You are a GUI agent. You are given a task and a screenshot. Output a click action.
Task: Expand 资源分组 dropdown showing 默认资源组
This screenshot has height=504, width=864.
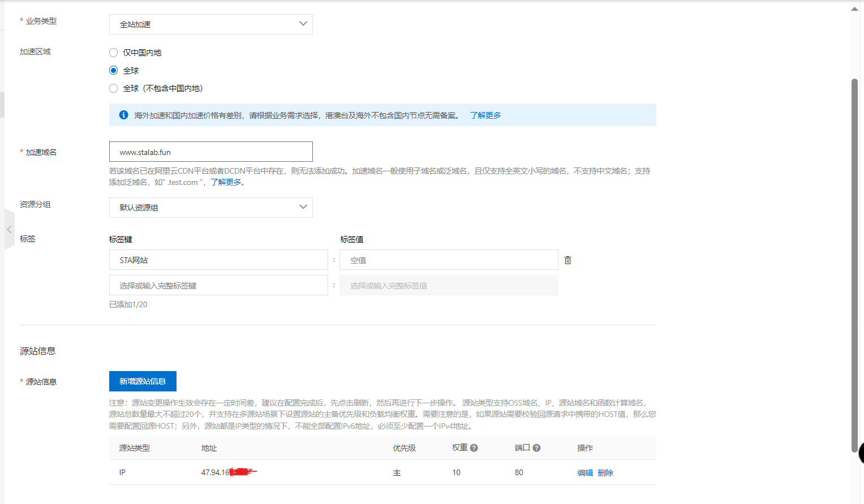click(210, 208)
